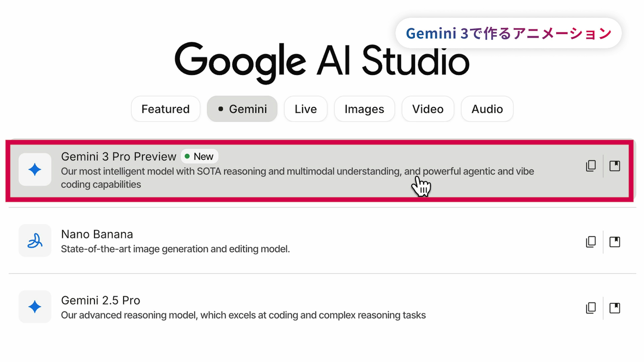
Task: Click the Gemini 3 Pro Preview sparkle icon
Action: [x=35, y=169]
